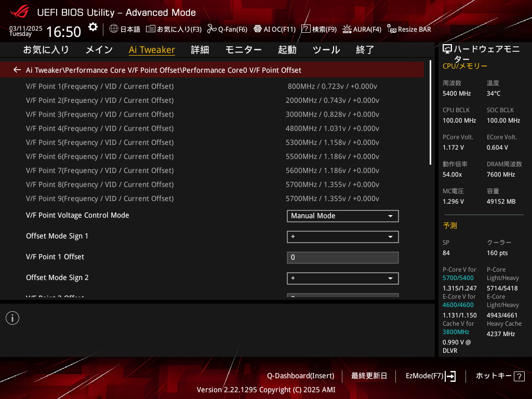
Task: Click the 800MHz / 0.723v value
Action: [x=332, y=86]
